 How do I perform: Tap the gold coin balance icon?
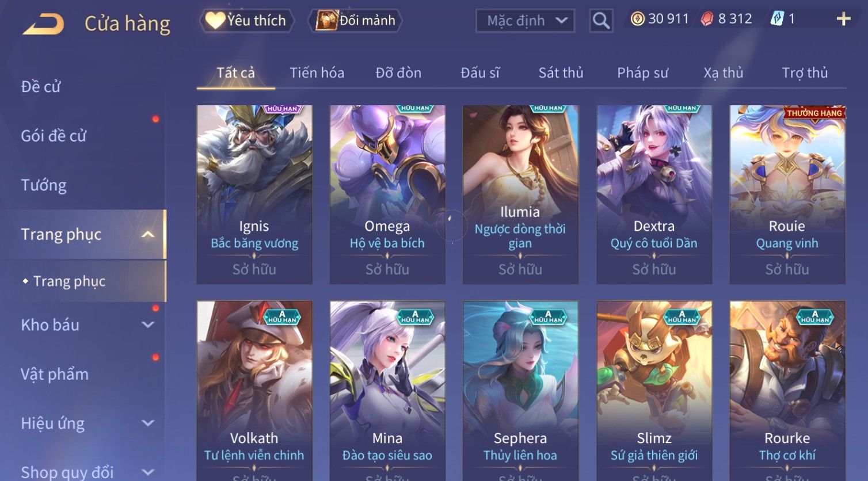pyautogui.click(x=637, y=19)
